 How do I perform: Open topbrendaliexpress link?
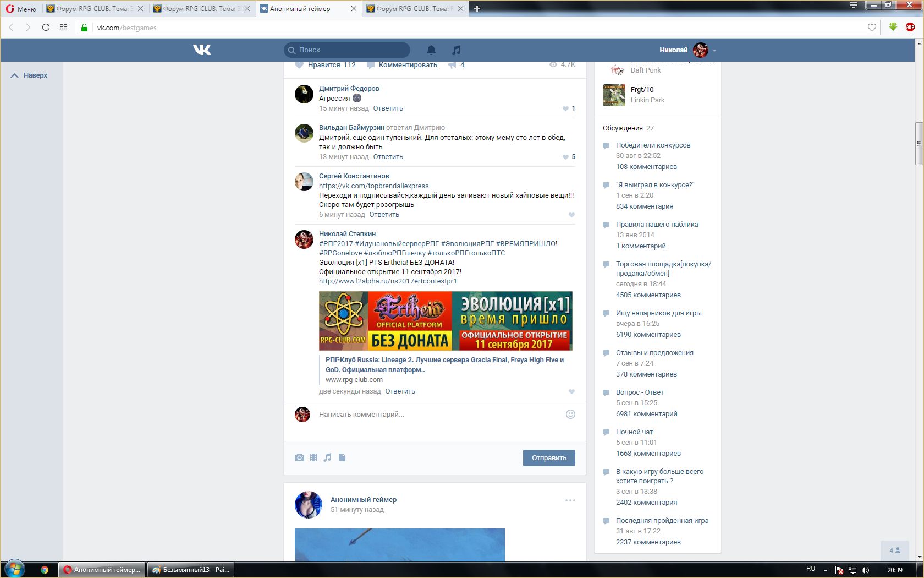[374, 186]
